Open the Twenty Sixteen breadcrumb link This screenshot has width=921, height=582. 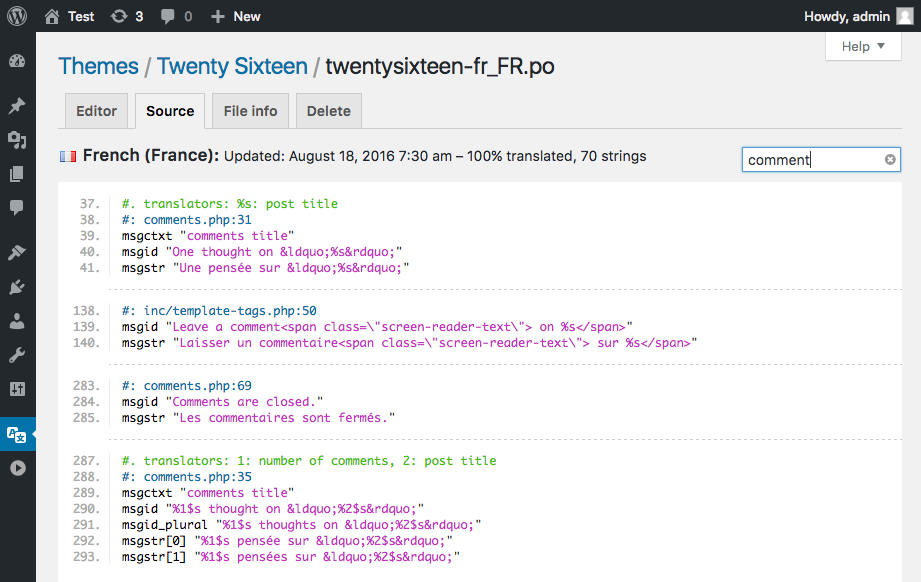point(232,66)
